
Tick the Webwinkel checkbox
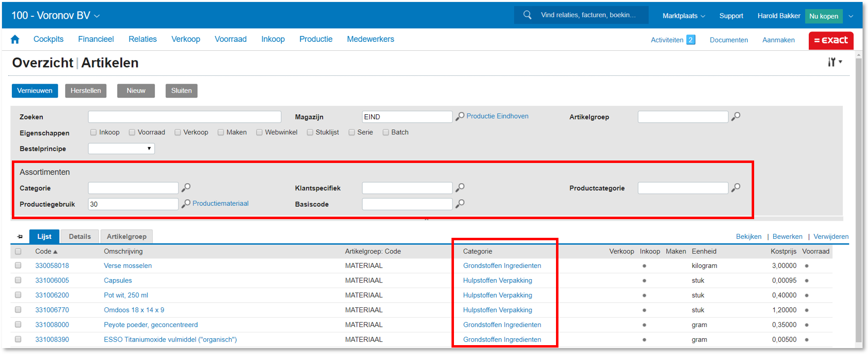coord(259,132)
